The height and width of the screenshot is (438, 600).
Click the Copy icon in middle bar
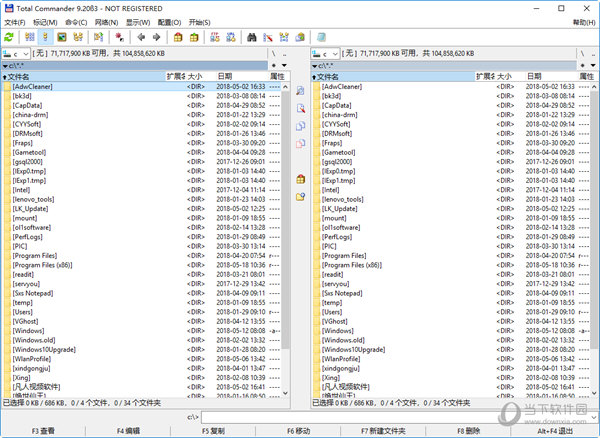pos(300,126)
